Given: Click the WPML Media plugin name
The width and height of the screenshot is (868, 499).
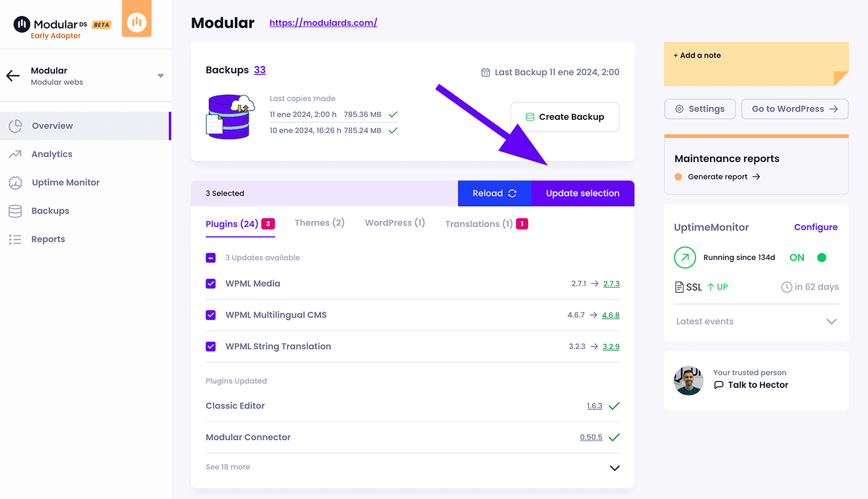Looking at the screenshot, I should point(253,284).
